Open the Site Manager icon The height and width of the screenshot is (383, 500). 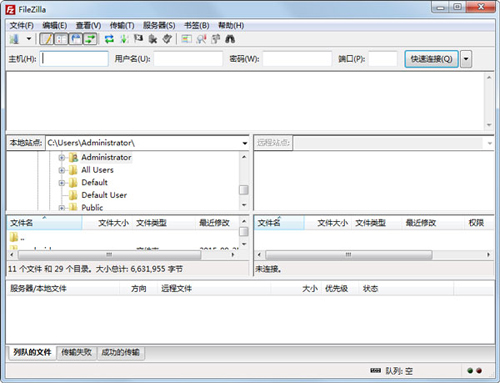[14, 39]
